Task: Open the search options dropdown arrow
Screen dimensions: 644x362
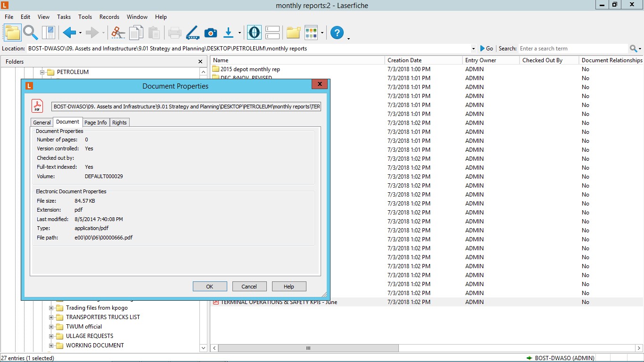Action: tap(640, 49)
